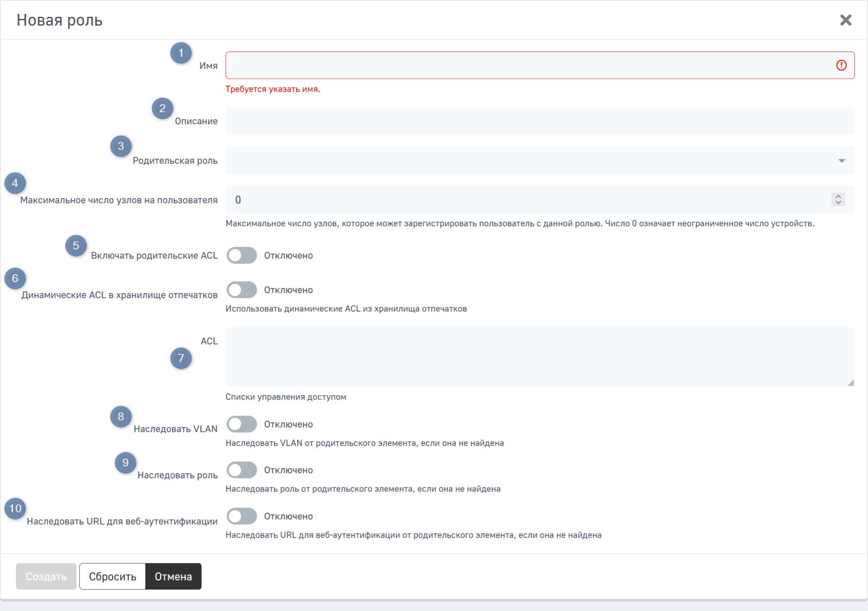Click the Отмена button

(x=173, y=576)
